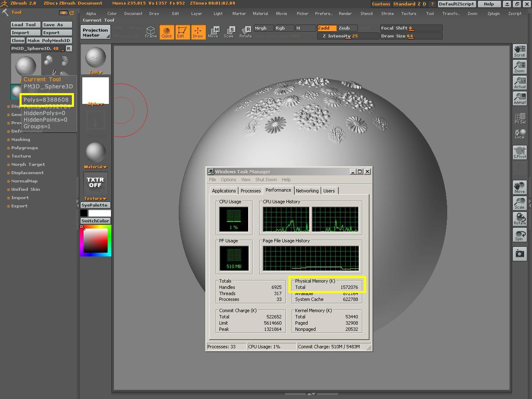The height and width of the screenshot is (399, 532).
Task: Expand the Texture subpalette in Tool
Action: tap(21, 156)
